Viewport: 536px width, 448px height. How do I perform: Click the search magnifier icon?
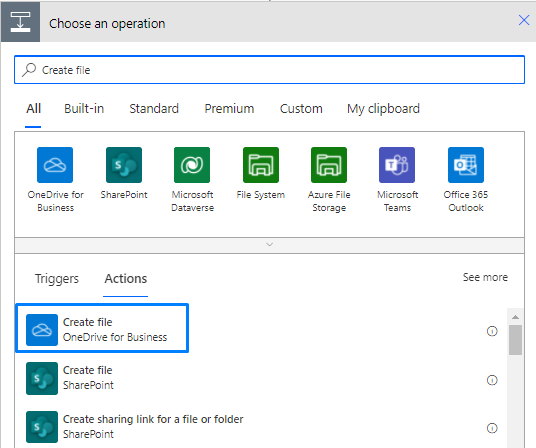click(29, 70)
